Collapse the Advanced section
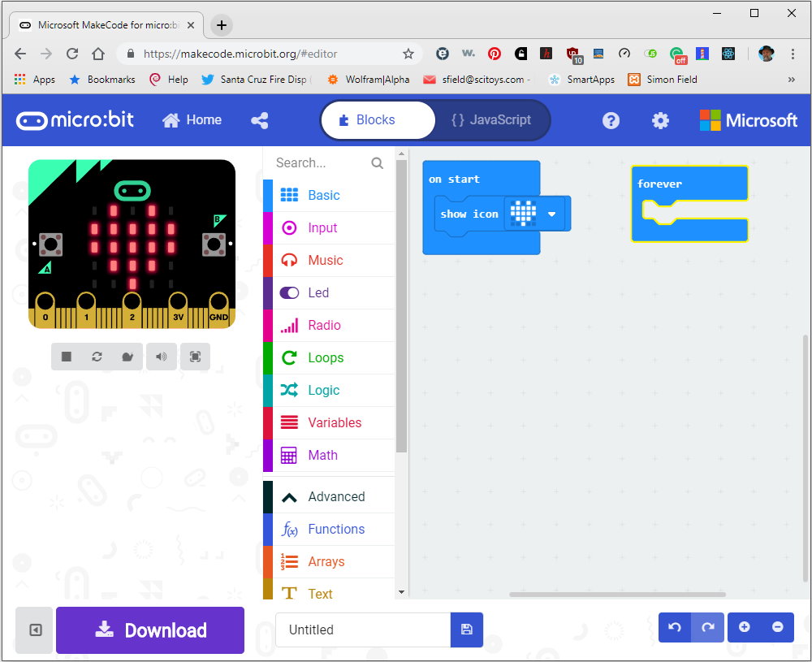The height and width of the screenshot is (662, 812). (x=329, y=497)
